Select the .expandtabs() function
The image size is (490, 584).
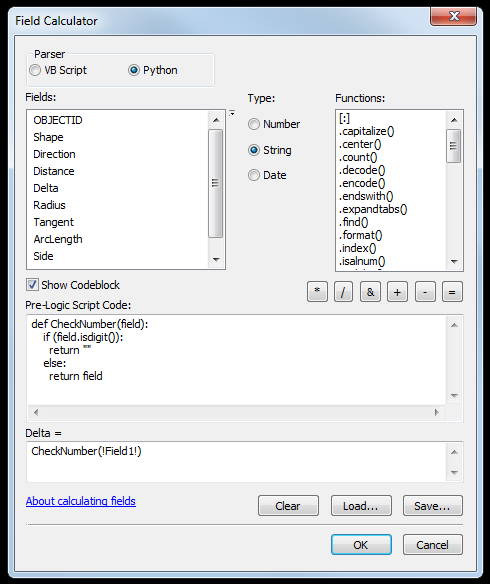coord(373,209)
